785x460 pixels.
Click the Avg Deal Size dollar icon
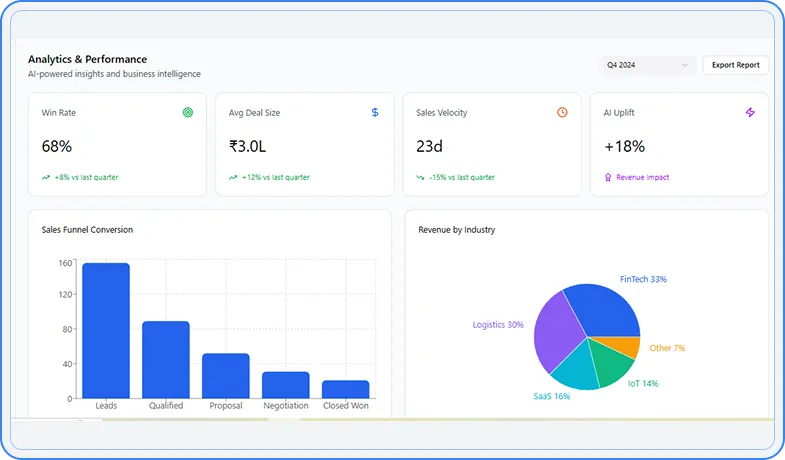(375, 113)
